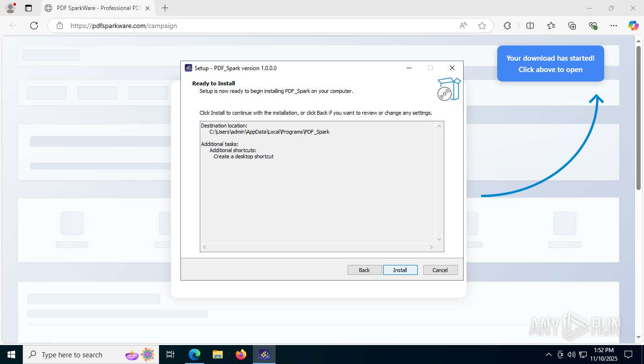The width and height of the screenshot is (644, 364).
Task: Go Back in the setup wizard
Action: 365,270
